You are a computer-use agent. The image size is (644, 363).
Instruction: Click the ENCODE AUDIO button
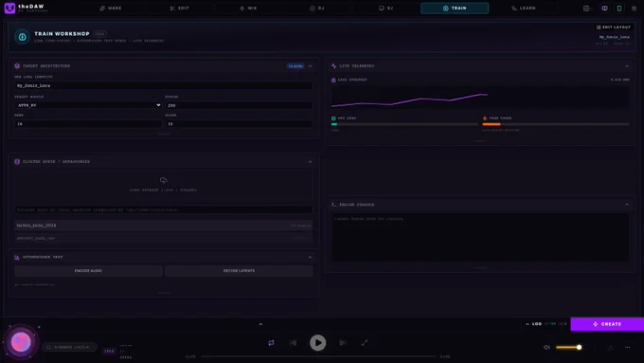tap(88, 270)
